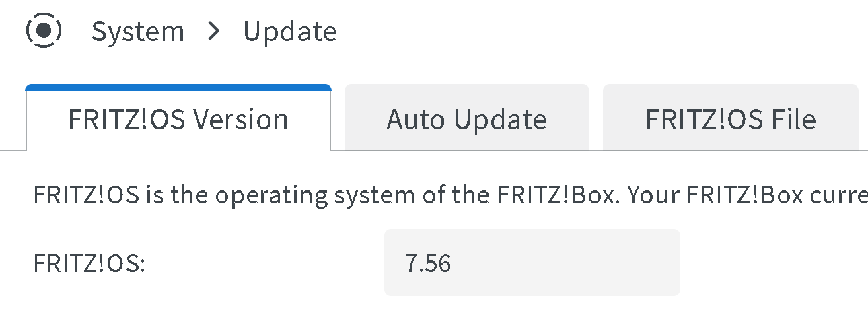Click the version number 7.56 text
Image resolution: width=868 pixels, height=313 pixels.
click(428, 263)
